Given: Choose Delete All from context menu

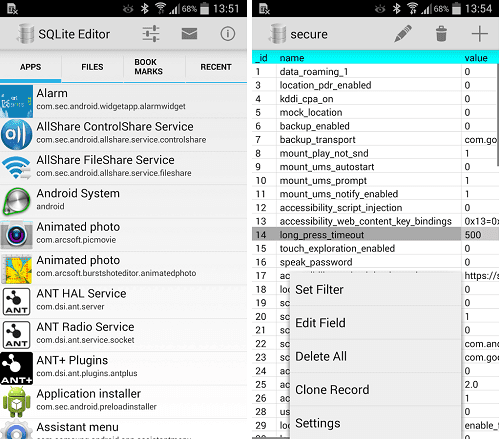Looking at the screenshot, I should point(376,356).
